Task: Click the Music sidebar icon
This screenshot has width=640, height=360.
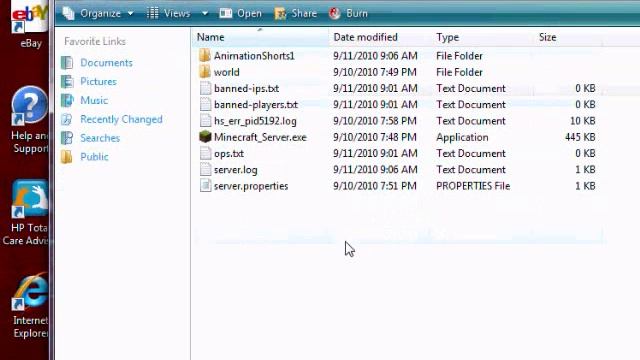Action: (67, 100)
